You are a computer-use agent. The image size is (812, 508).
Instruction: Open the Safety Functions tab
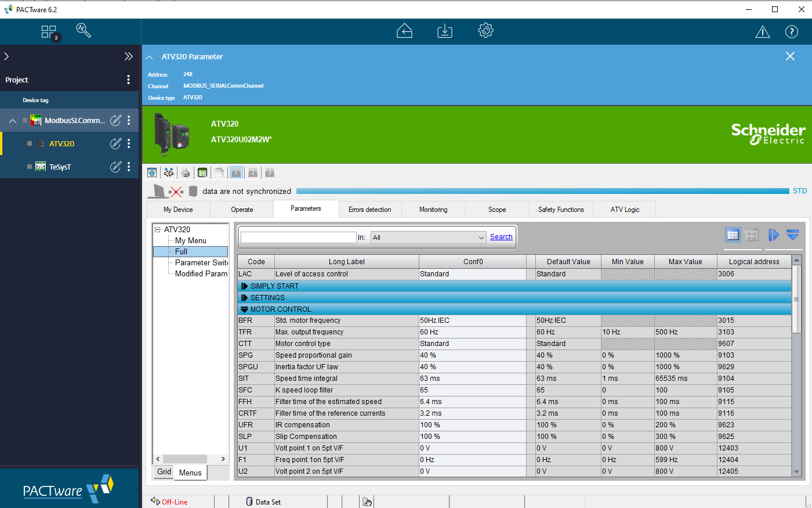[x=561, y=210]
